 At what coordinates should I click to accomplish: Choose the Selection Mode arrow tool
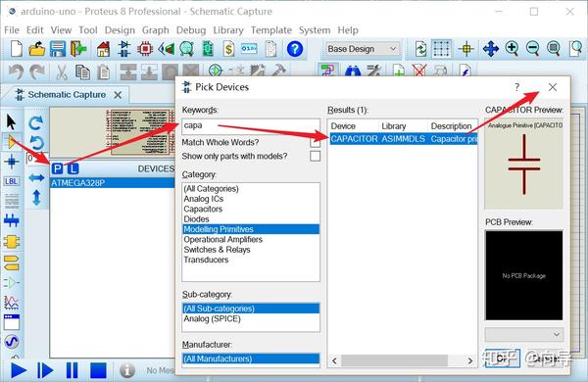(11, 122)
